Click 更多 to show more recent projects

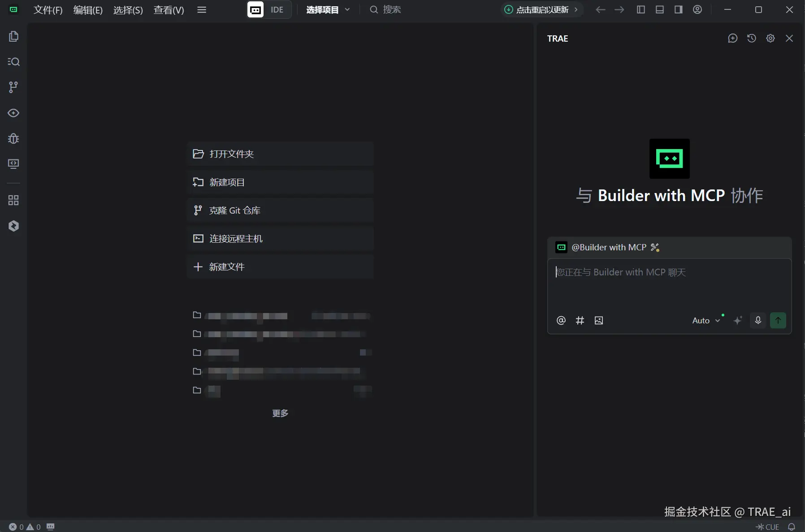coord(280,413)
